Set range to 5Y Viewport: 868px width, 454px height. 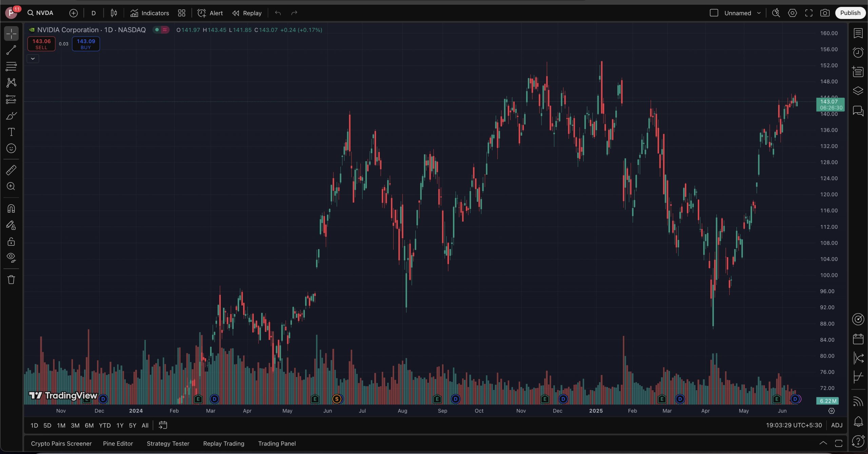pyautogui.click(x=133, y=425)
